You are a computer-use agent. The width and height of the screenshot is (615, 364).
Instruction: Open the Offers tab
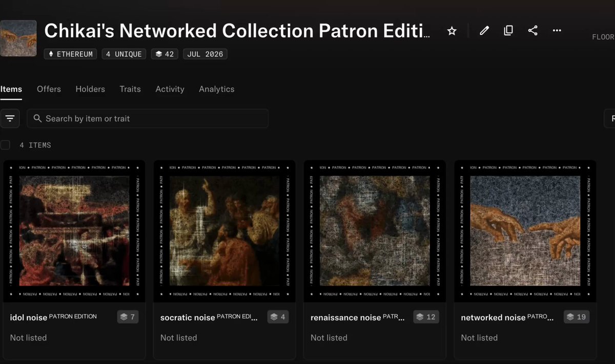point(49,89)
